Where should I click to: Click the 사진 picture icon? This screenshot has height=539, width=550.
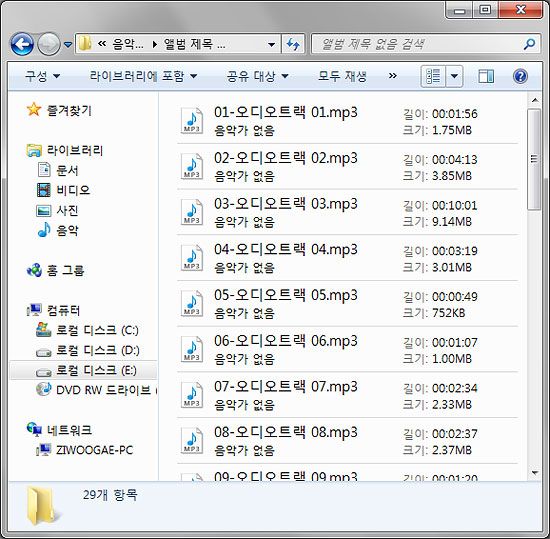44,210
